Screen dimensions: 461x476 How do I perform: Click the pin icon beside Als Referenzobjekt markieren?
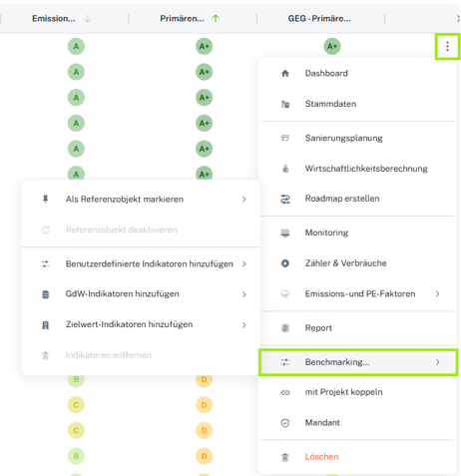point(46,199)
